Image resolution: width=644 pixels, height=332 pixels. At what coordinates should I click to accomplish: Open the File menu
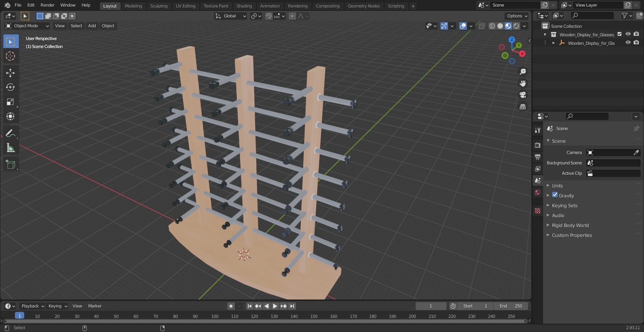pyautogui.click(x=17, y=5)
